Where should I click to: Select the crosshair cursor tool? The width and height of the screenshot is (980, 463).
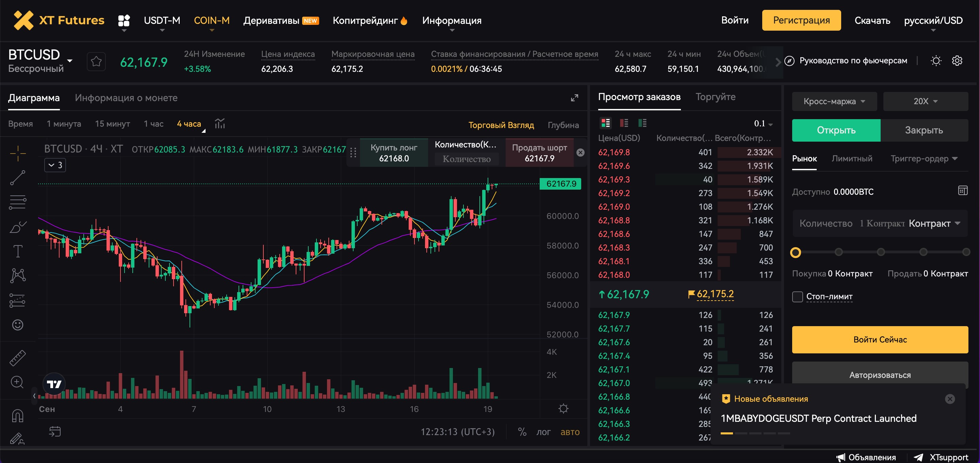(x=18, y=154)
